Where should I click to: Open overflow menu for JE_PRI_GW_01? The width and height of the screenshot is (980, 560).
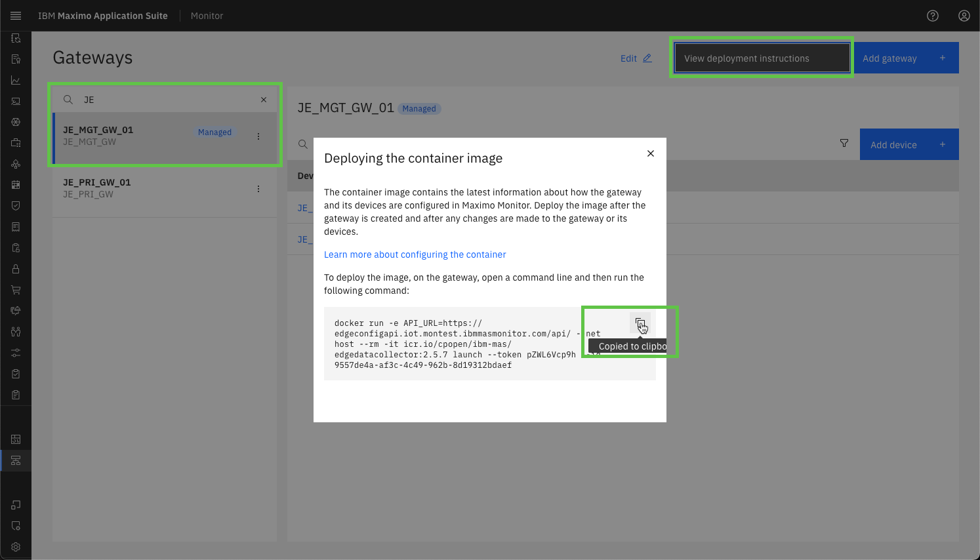click(x=258, y=189)
